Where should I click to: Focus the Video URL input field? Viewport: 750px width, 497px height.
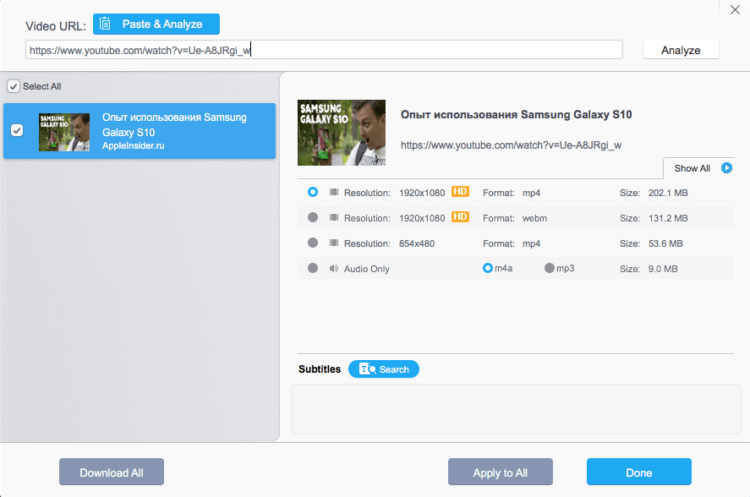pos(324,50)
